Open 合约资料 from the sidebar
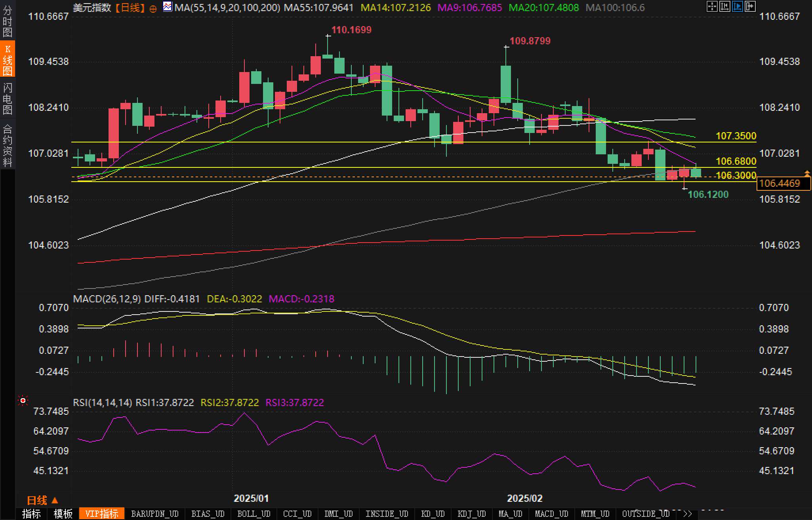The width and height of the screenshot is (812, 520). pos(8,145)
